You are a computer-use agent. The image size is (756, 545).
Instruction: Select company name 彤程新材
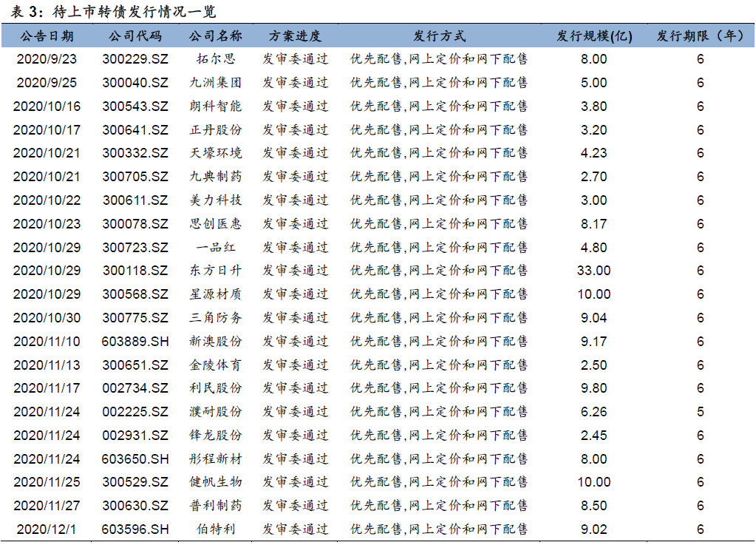[216, 459]
